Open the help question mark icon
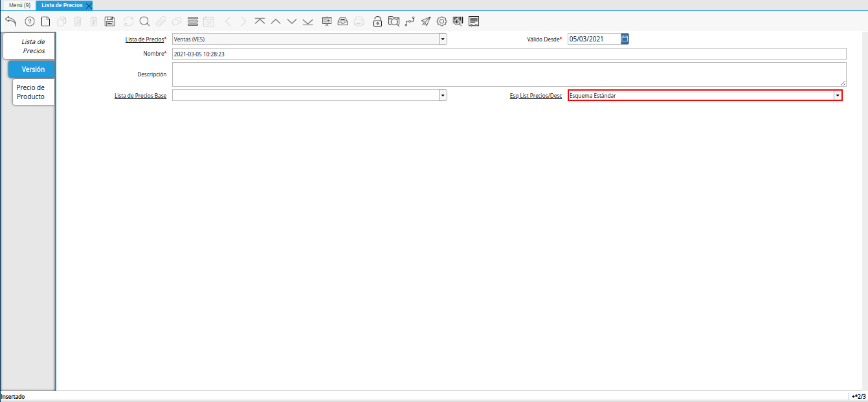This screenshot has height=402, width=868. click(29, 21)
